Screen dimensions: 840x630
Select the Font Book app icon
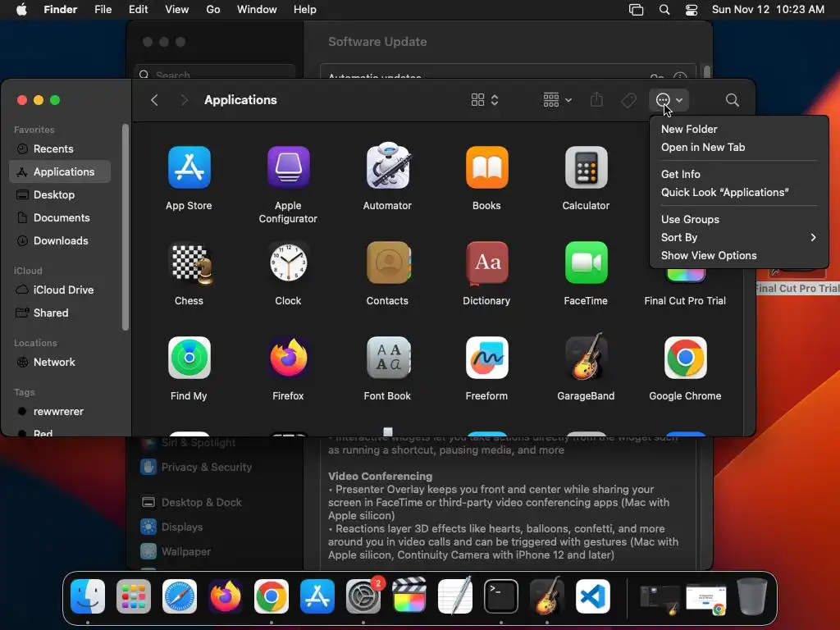[x=387, y=358]
